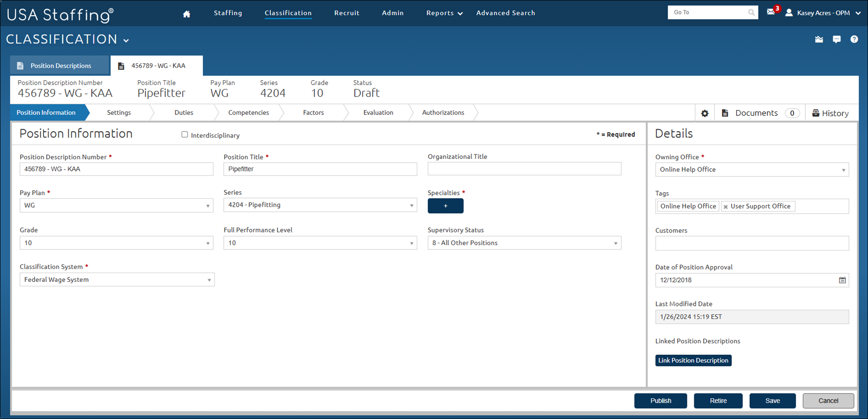
Task: Open the user profile icon
Action: pyautogui.click(x=789, y=13)
